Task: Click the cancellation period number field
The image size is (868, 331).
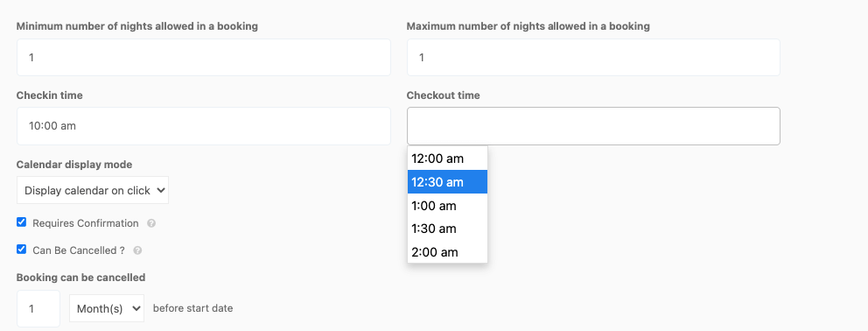Action: [38, 308]
